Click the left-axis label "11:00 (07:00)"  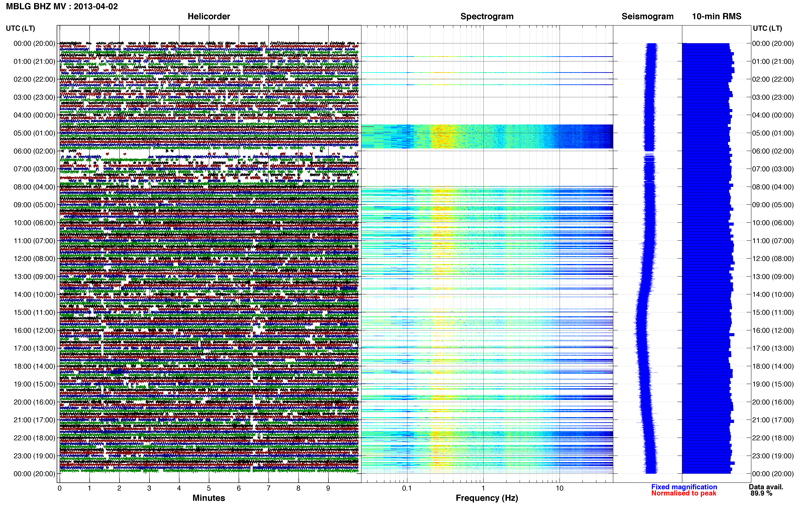[34, 241]
